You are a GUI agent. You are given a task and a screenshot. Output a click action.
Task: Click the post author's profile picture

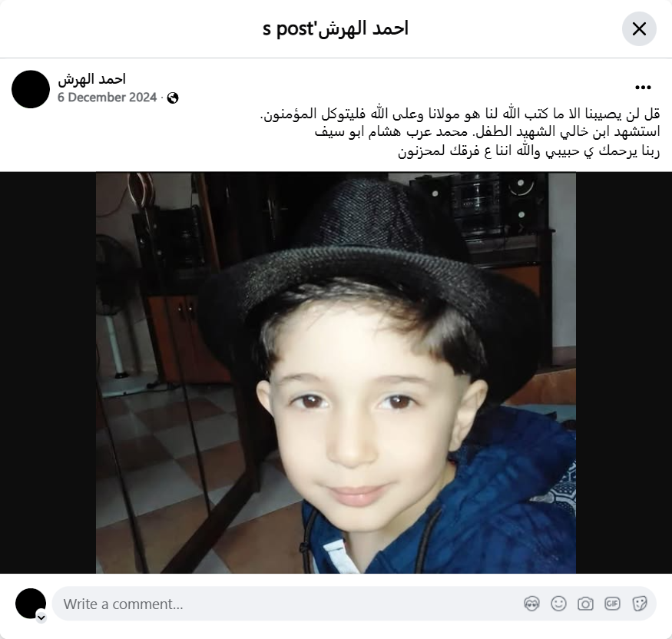pyautogui.click(x=31, y=89)
